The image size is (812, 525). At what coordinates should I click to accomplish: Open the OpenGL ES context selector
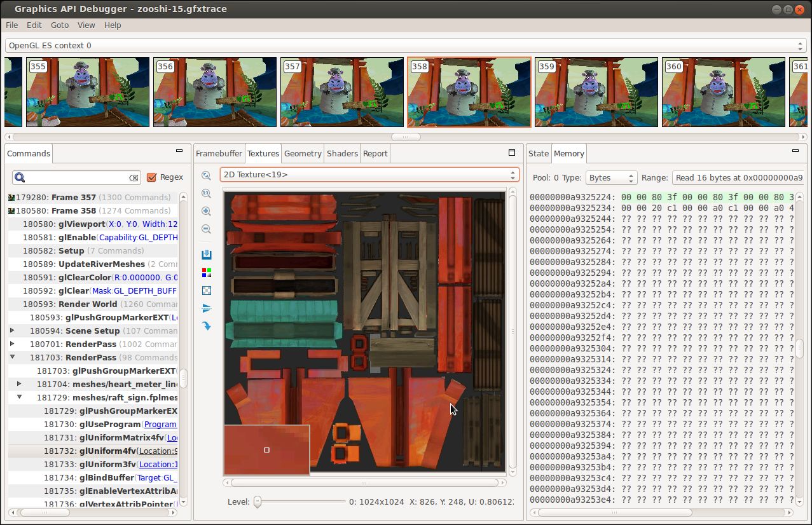click(x=404, y=45)
